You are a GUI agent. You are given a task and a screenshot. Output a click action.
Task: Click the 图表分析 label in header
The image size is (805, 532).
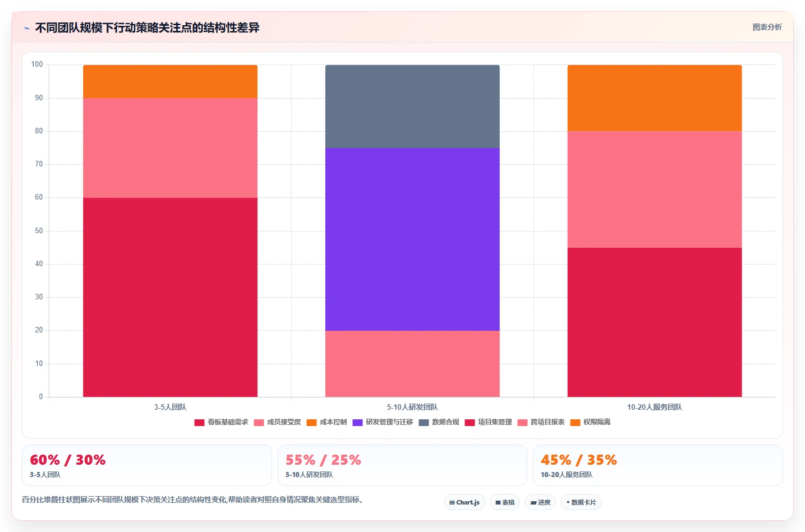point(767,27)
